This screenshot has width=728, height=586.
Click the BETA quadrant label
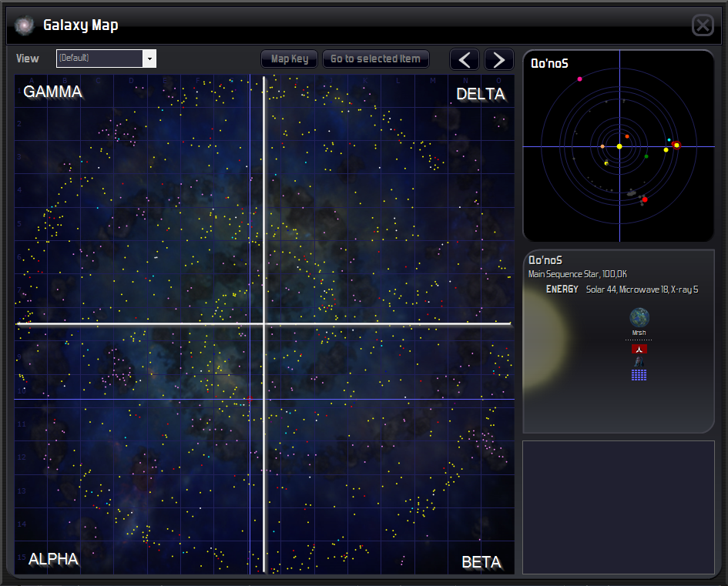481,562
